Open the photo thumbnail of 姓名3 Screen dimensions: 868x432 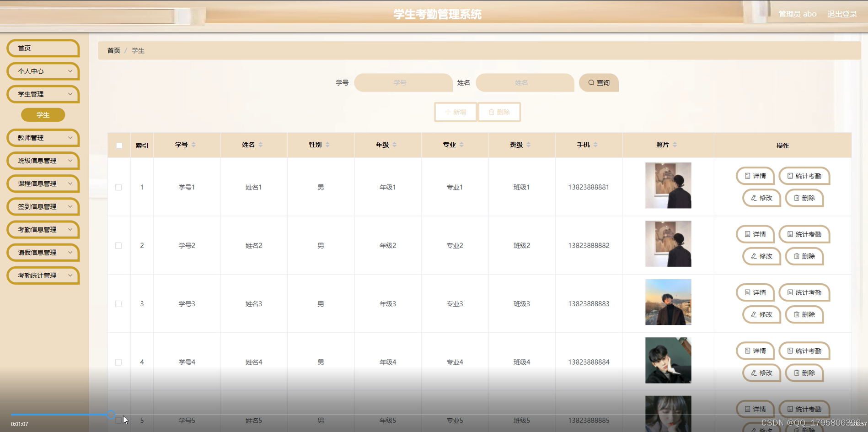668,302
